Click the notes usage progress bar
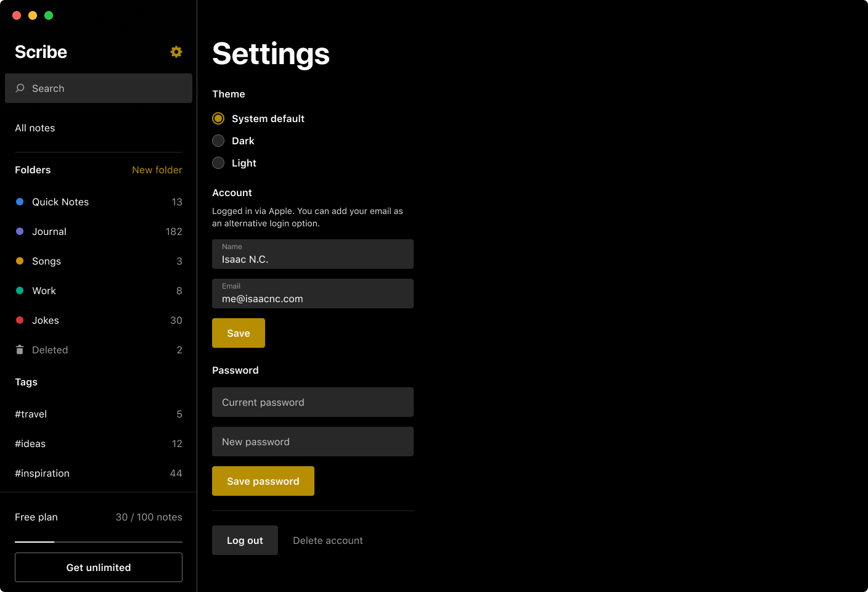 (x=99, y=541)
